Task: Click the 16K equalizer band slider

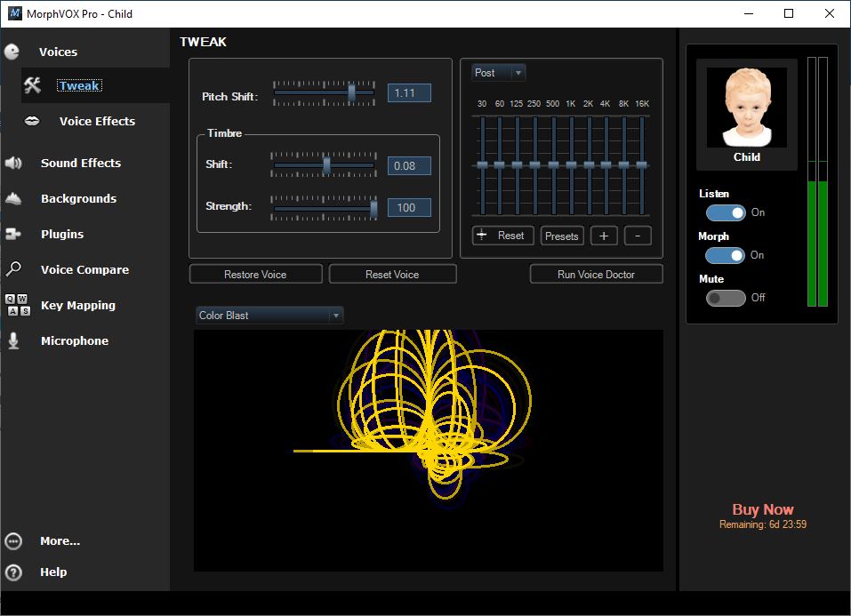Action: tap(641, 165)
